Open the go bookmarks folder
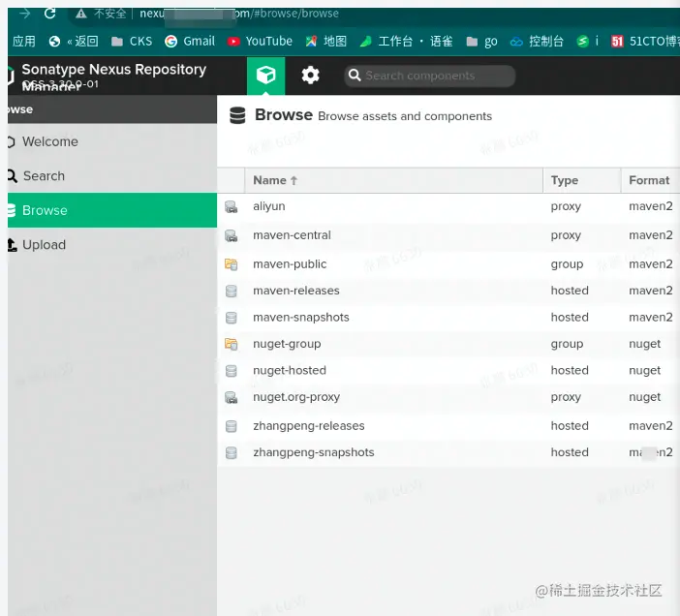This screenshot has height=616, width=680. coord(481,42)
